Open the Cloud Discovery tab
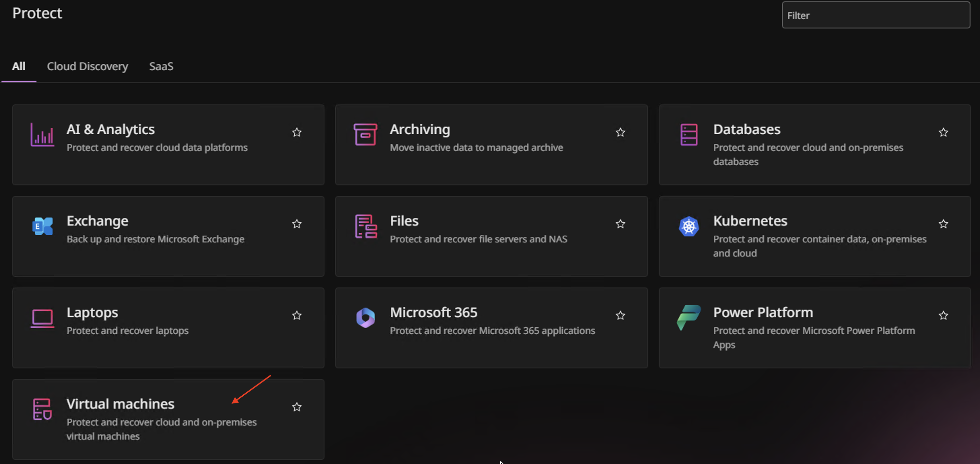 click(x=87, y=67)
